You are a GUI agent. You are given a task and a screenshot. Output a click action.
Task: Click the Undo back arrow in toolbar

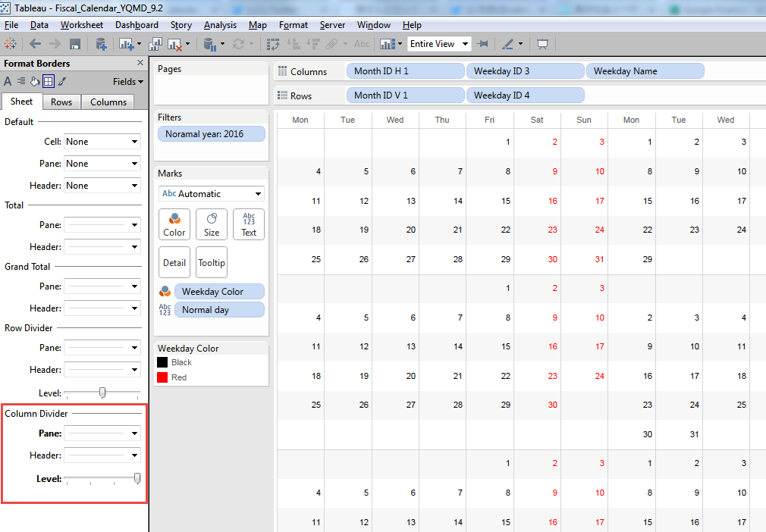point(35,44)
